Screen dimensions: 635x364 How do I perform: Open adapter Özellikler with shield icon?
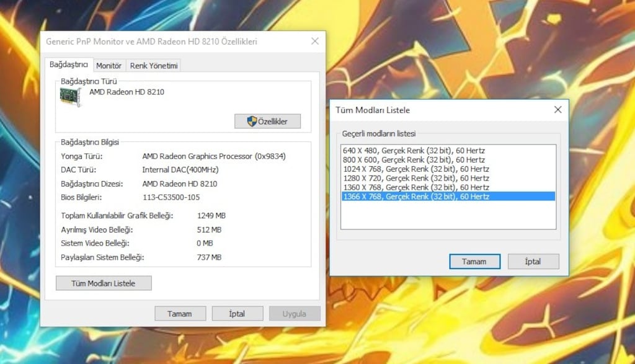pyautogui.click(x=268, y=121)
